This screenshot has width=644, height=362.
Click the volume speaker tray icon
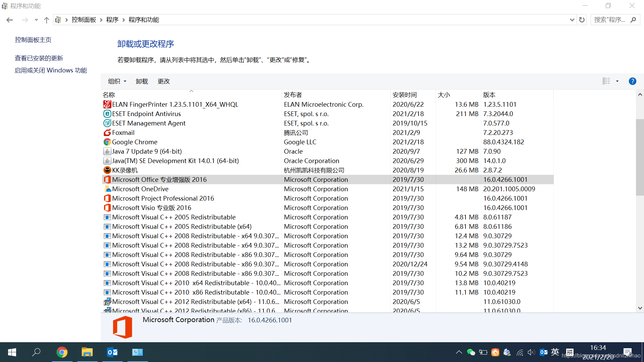(x=531, y=352)
